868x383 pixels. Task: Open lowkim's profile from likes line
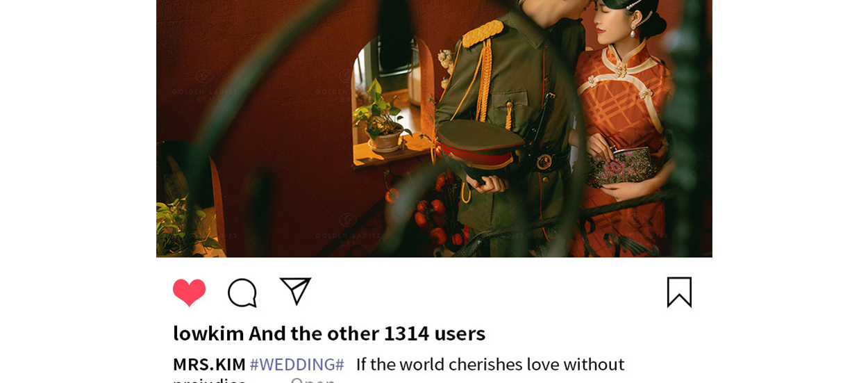(x=208, y=333)
